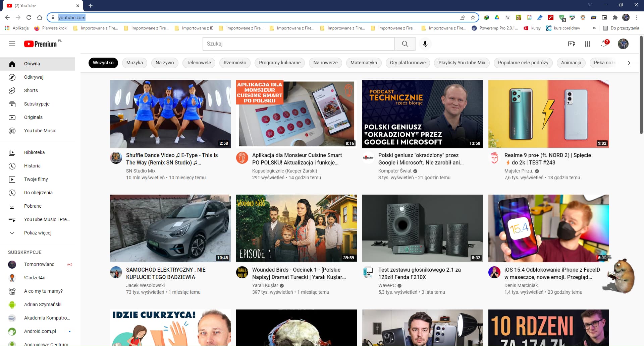Click the voice search microphone icon

coord(425,44)
